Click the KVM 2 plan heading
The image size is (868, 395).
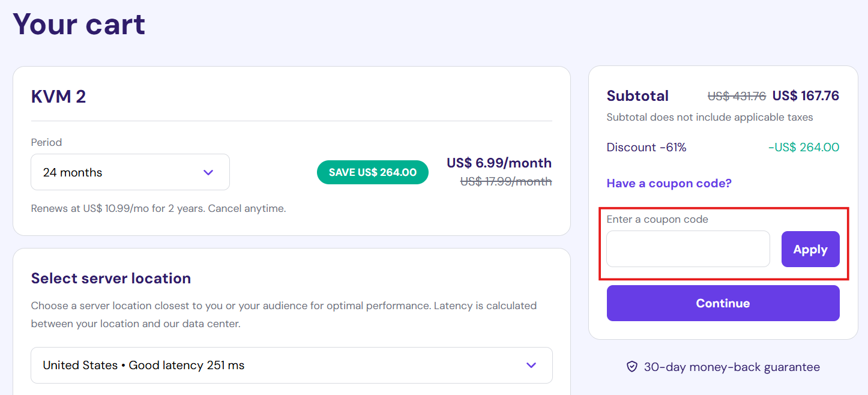click(58, 96)
